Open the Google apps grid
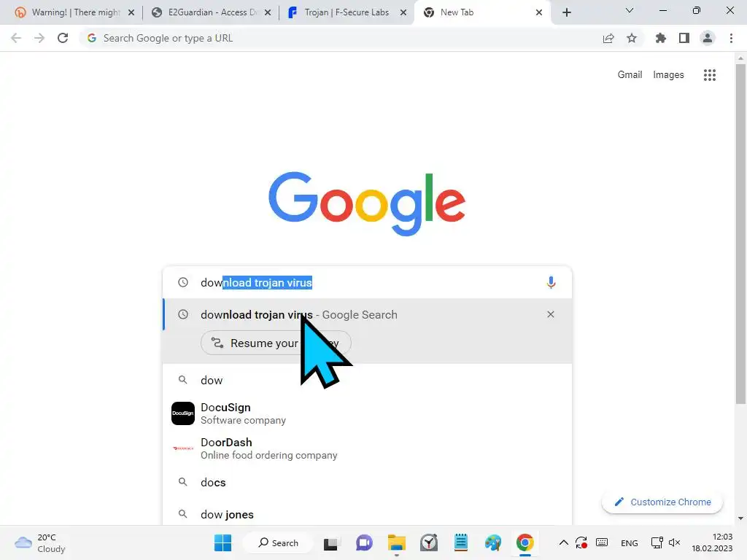This screenshot has width=747, height=560. [x=709, y=75]
